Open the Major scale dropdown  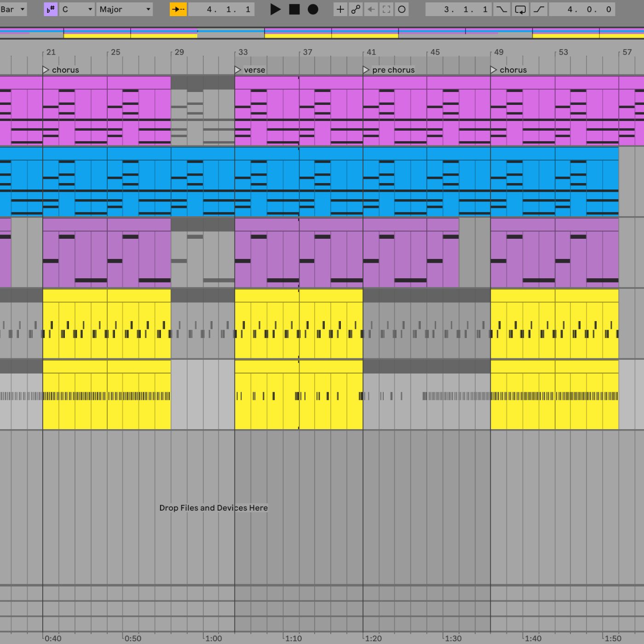(124, 9)
